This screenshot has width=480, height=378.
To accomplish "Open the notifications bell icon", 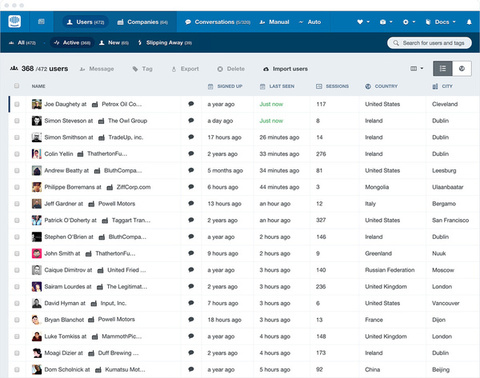I will click(x=469, y=22).
